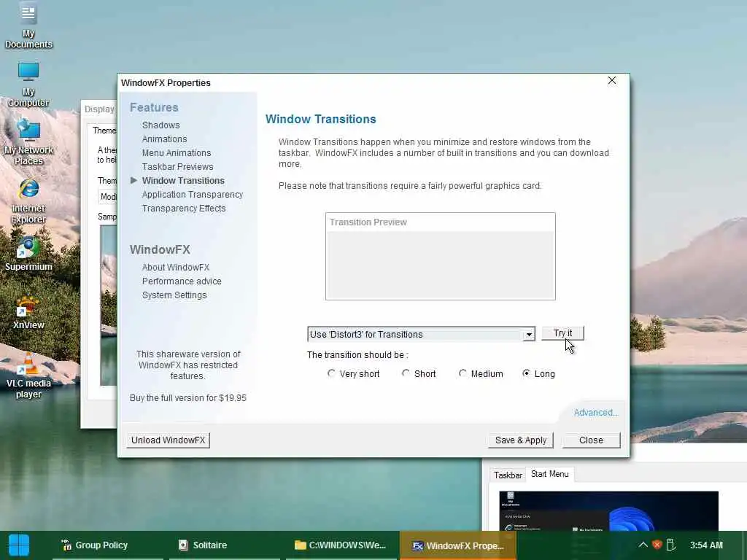Open My Computer desktop icon
Image resolution: width=747 pixels, height=560 pixels.
pos(28,85)
